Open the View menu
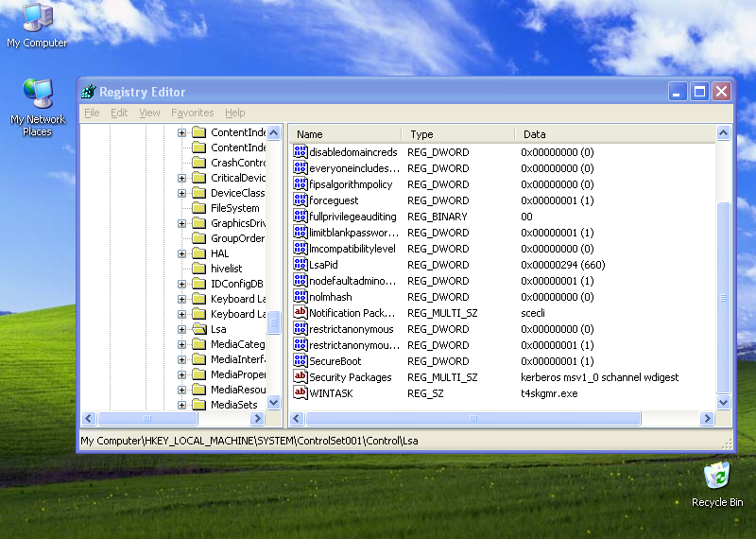 [149, 113]
